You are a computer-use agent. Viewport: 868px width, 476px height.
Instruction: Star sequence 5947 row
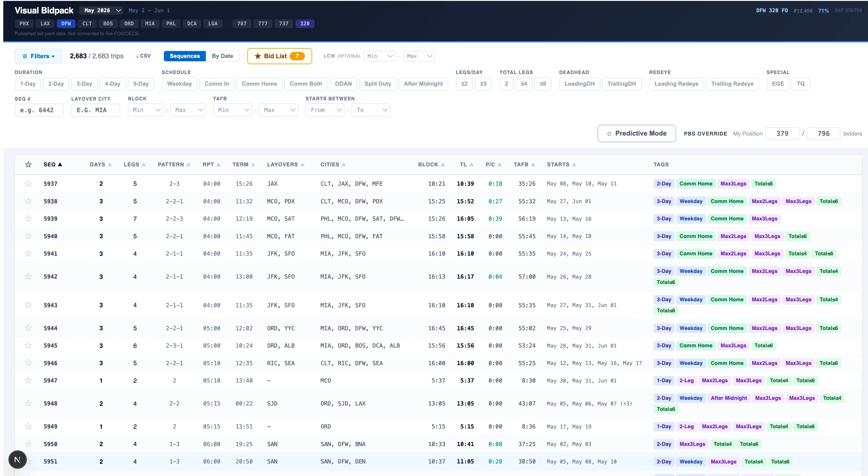pos(28,381)
